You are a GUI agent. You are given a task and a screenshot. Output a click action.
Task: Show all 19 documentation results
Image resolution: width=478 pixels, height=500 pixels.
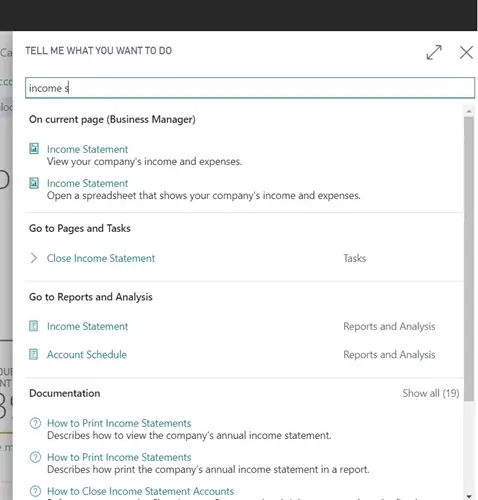[431, 393]
